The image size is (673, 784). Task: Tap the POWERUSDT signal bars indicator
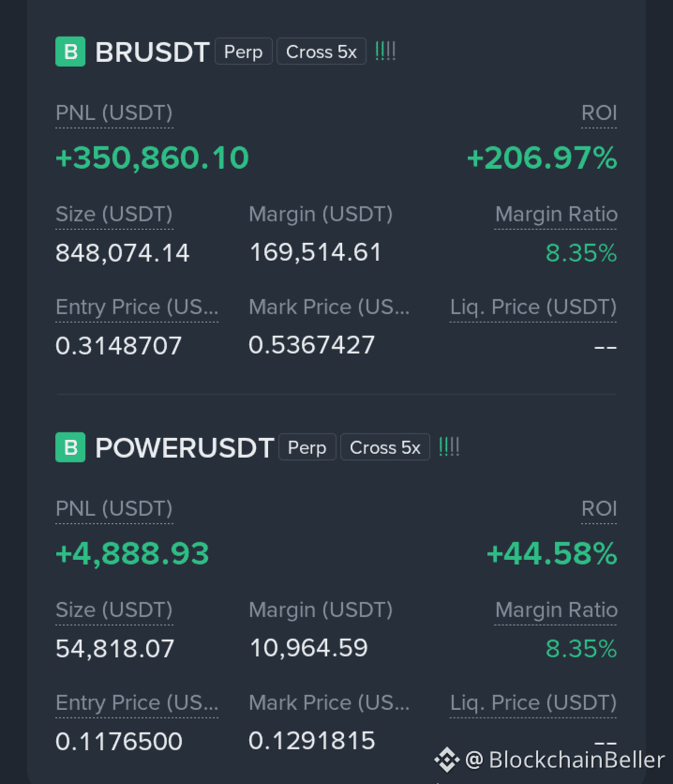click(x=449, y=446)
